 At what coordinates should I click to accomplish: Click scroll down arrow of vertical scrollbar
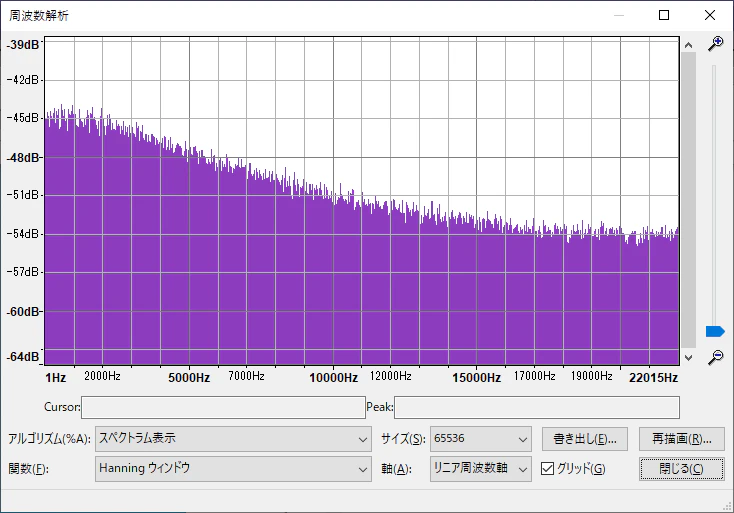pyautogui.click(x=688, y=358)
